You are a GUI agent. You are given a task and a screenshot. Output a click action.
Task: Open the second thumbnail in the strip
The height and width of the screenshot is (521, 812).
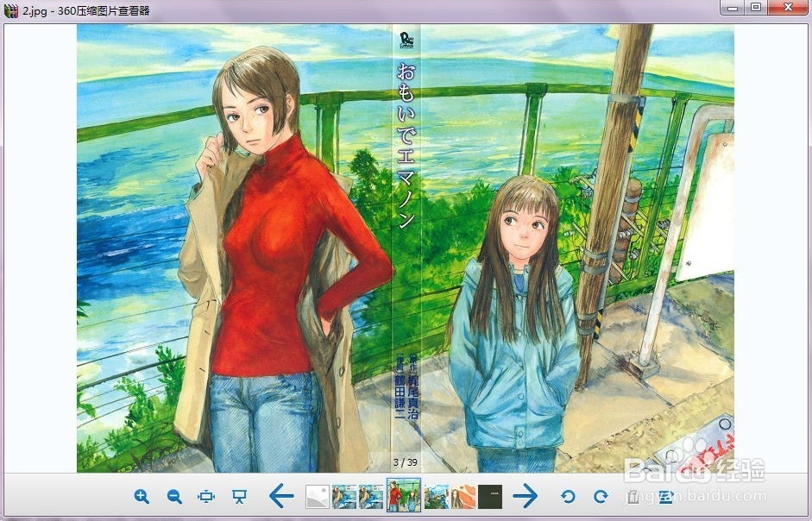tap(343, 496)
